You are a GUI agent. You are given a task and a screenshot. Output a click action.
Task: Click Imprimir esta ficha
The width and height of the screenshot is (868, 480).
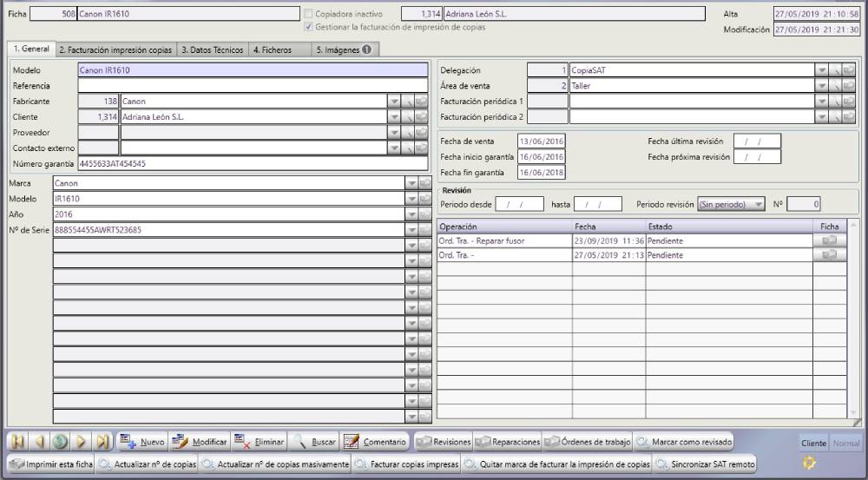click(51, 464)
